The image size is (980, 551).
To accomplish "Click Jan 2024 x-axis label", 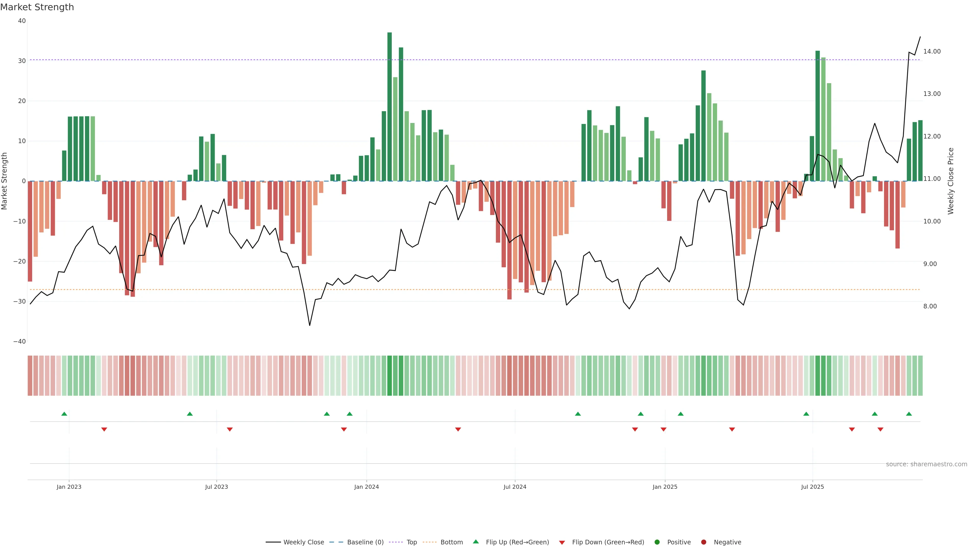I will [366, 487].
